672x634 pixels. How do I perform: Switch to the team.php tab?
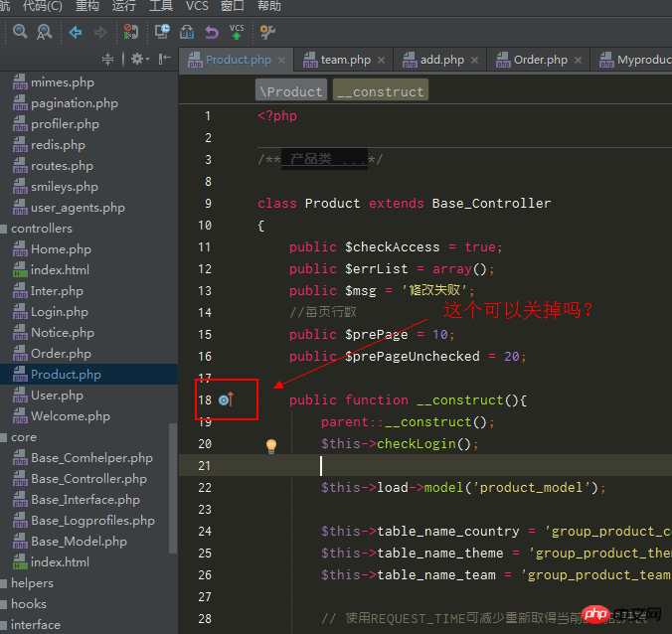344,60
